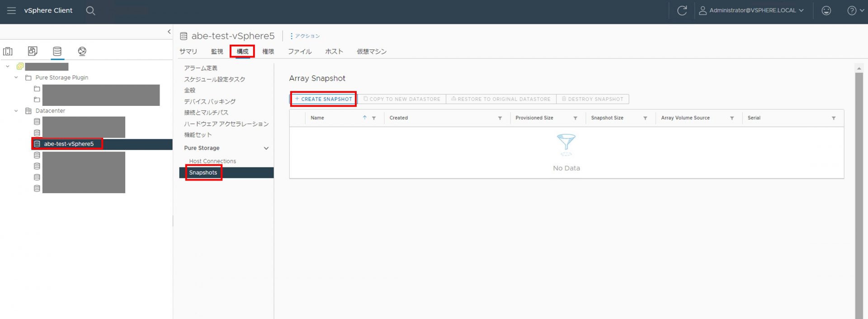Collapse the Datacenter tree node
The width and height of the screenshot is (868, 319).
click(x=16, y=111)
